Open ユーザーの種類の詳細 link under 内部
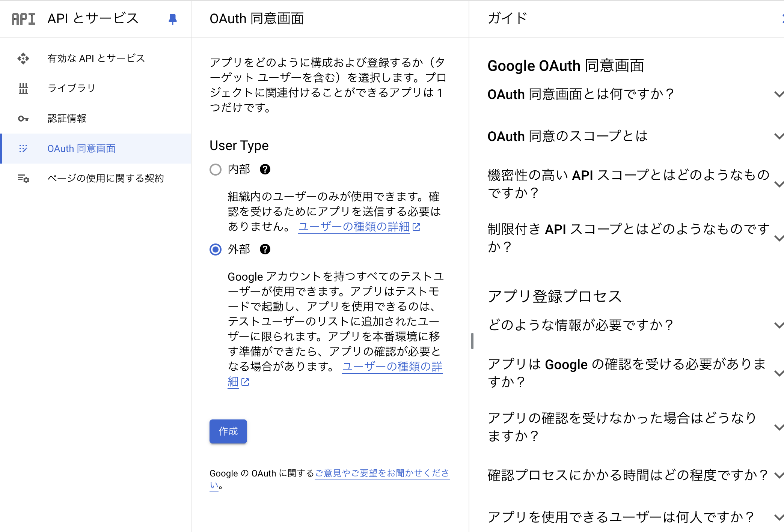Image resolution: width=784 pixels, height=532 pixels. [x=354, y=227]
